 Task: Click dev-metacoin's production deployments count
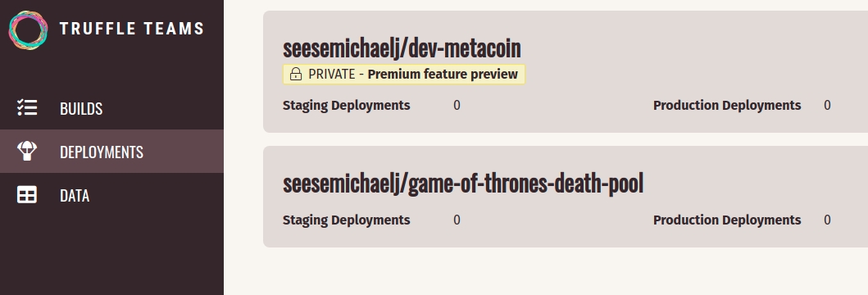(827, 105)
